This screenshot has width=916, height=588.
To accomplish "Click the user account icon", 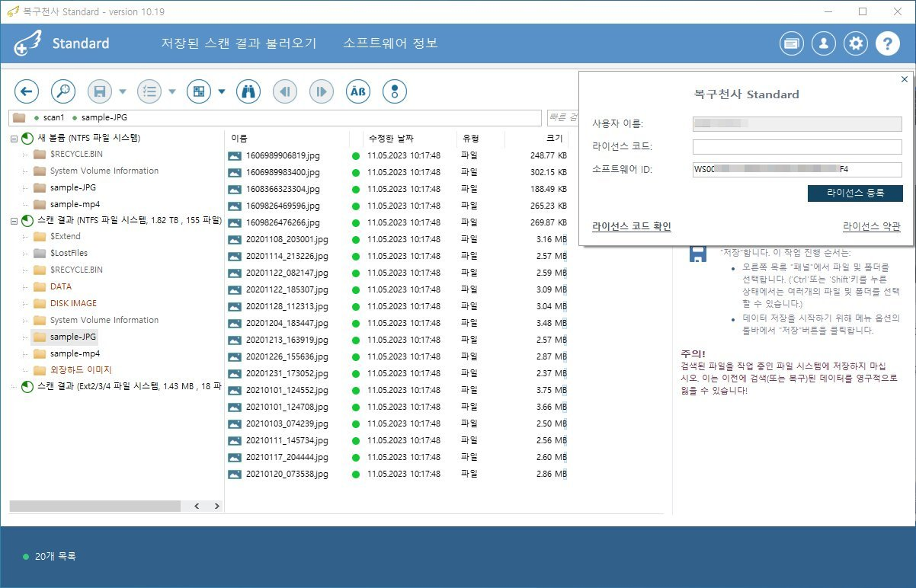I will click(824, 43).
